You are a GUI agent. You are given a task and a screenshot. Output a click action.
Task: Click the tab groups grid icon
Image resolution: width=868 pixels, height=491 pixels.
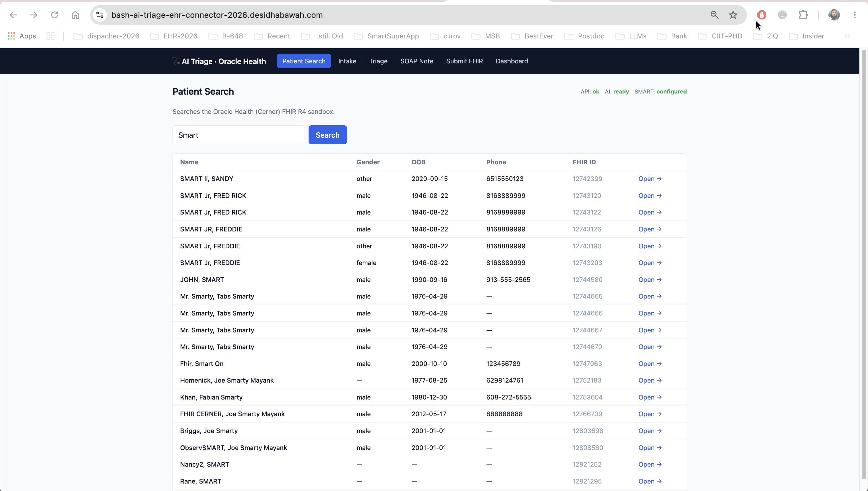tap(51, 36)
